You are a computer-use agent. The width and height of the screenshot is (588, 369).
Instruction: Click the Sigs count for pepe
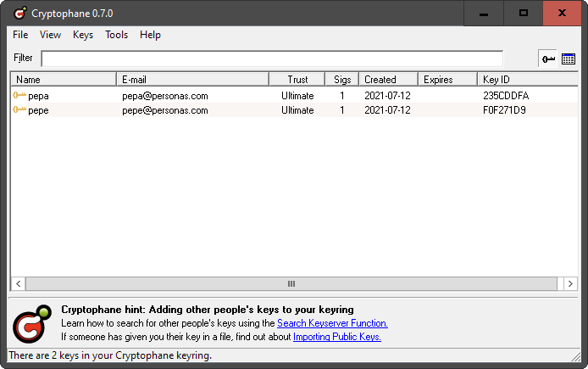click(342, 110)
